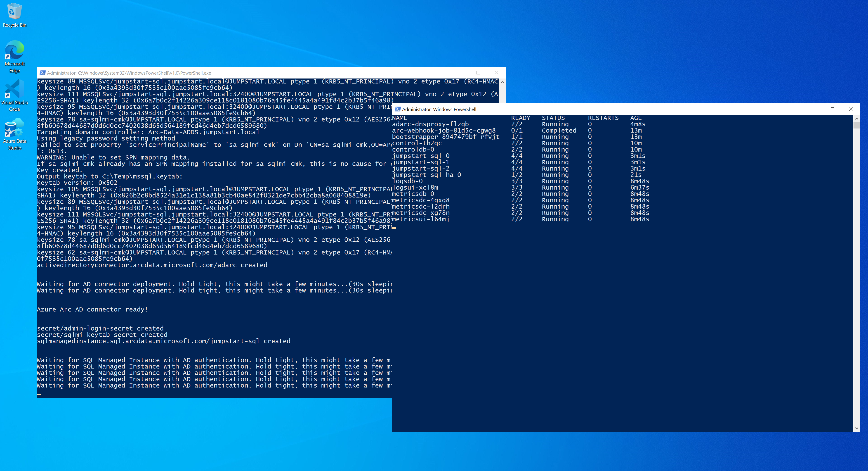Click the 'Completed' status value
This screenshot has width=868, height=471.
(559, 131)
